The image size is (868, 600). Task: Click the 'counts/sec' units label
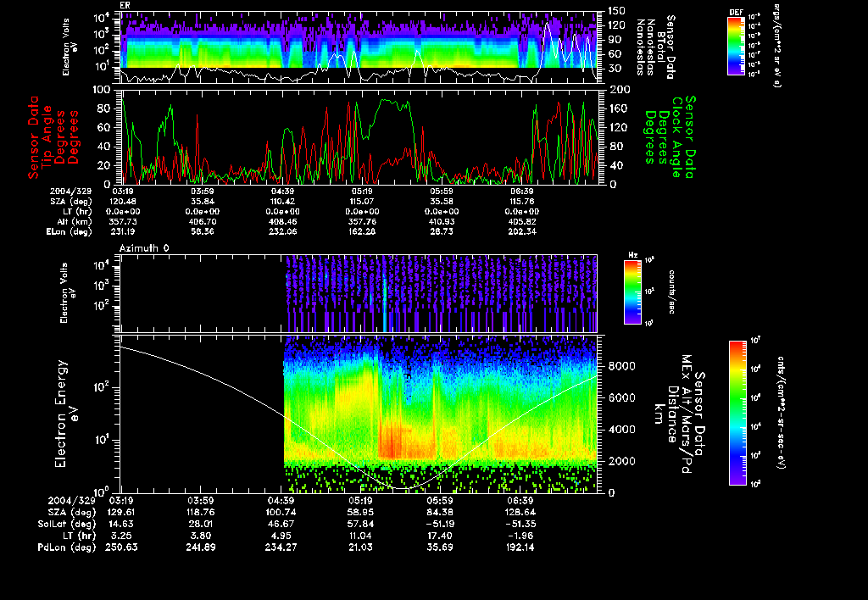click(671, 292)
